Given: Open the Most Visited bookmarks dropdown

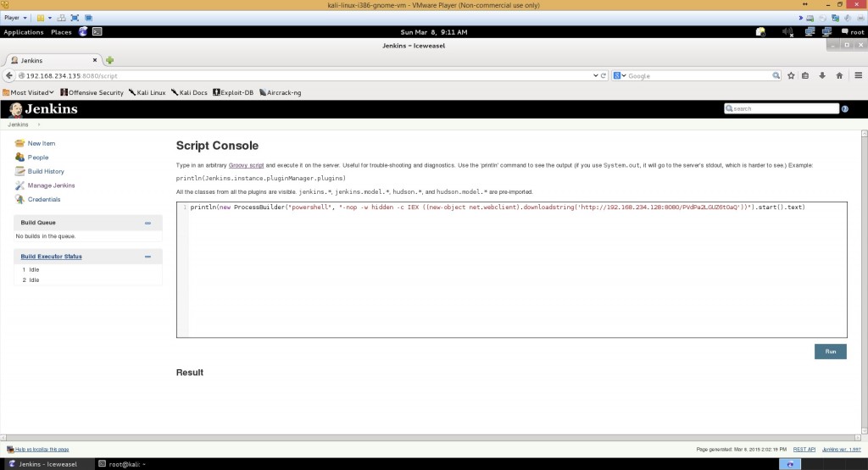Looking at the screenshot, I should 28,92.
